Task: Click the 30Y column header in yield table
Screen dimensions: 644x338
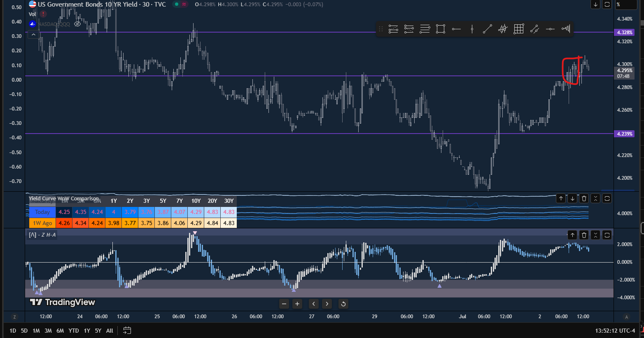Action: pos(229,201)
